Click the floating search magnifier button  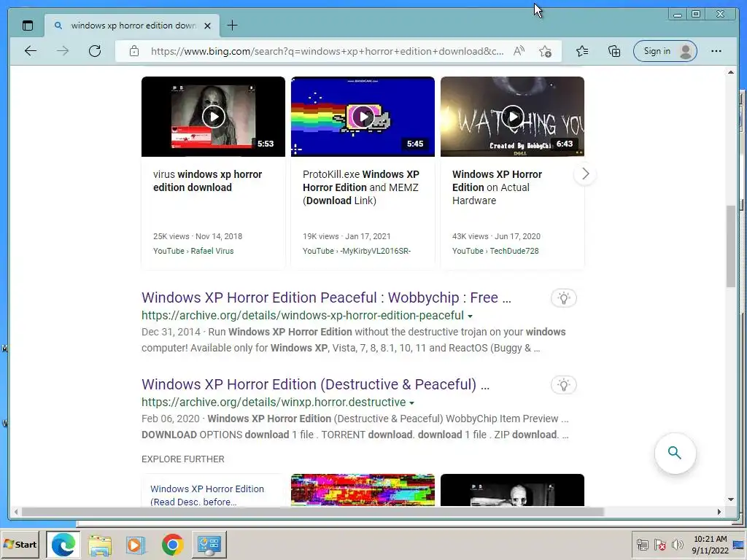[675, 453]
